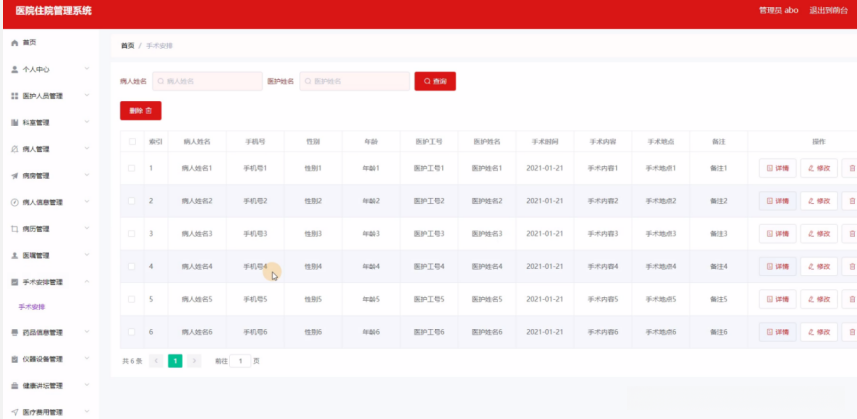The width and height of the screenshot is (857, 419).
Task: Expand 药品信息管理 with its chevron arrow
Action: pos(87,332)
